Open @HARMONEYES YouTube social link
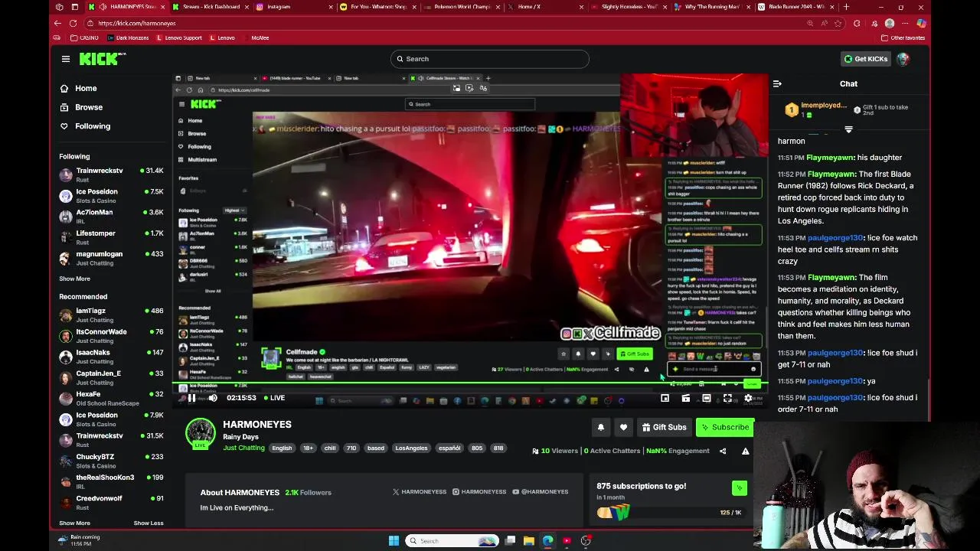This screenshot has width=980, height=551. pos(541,492)
